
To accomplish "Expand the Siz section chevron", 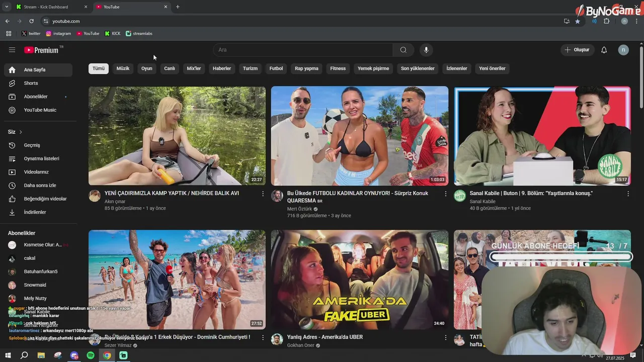I will (21, 132).
